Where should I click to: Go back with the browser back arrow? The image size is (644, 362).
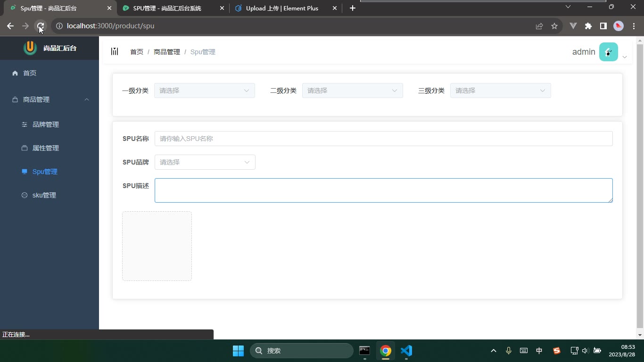pyautogui.click(x=10, y=26)
